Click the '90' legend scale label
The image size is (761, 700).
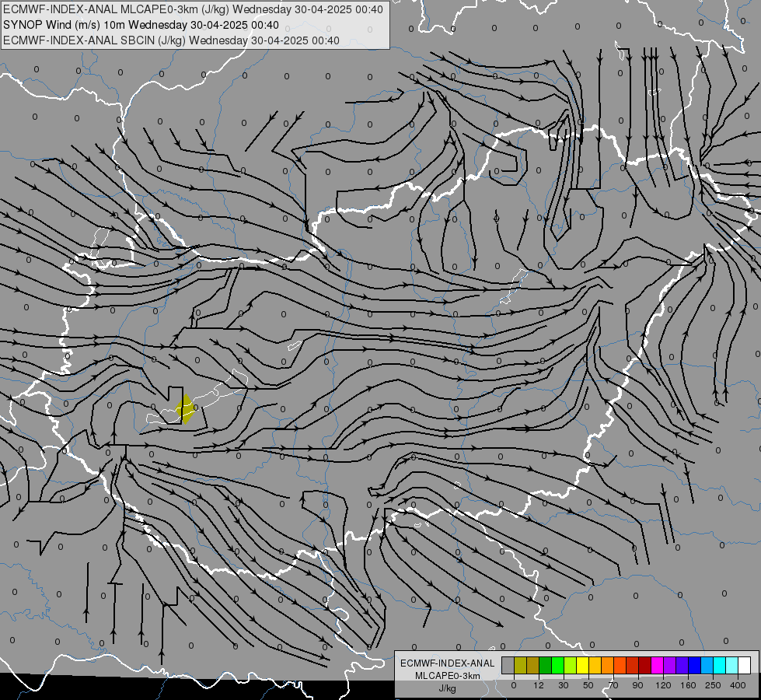[x=637, y=685]
